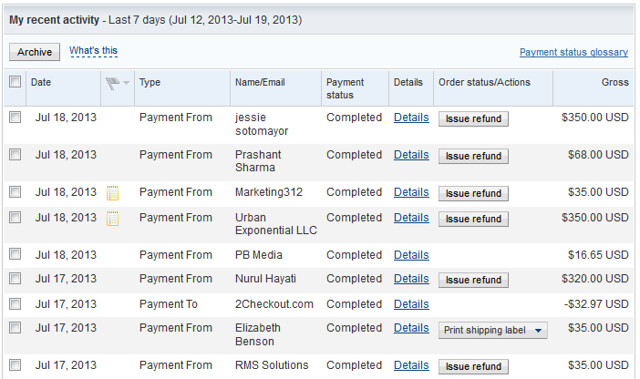
Task: Tick the 2Checkout.com payment checkbox
Action: coord(15,304)
